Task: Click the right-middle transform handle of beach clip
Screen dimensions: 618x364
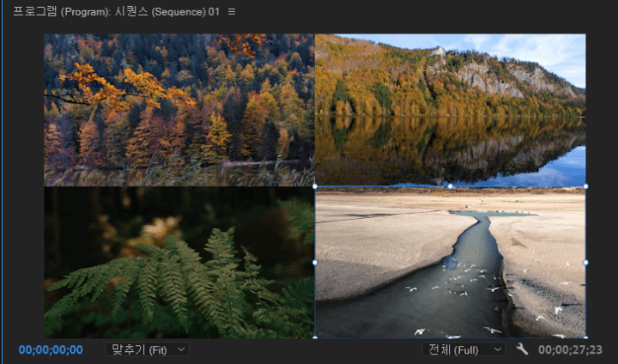Action: (585, 262)
